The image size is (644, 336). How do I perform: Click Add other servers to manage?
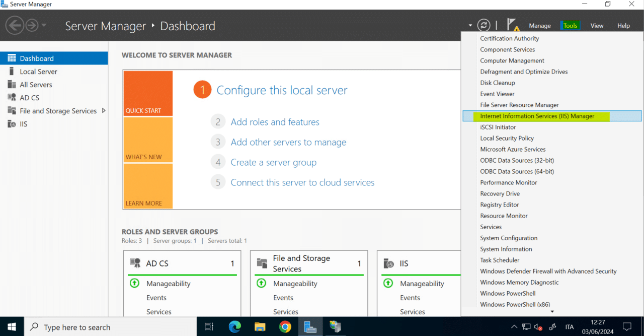[x=288, y=142]
